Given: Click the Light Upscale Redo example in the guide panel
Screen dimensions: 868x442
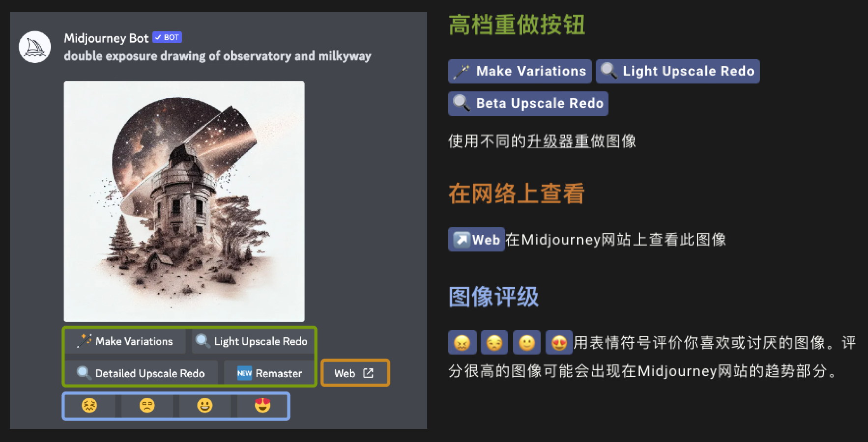Looking at the screenshot, I should tap(678, 71).
